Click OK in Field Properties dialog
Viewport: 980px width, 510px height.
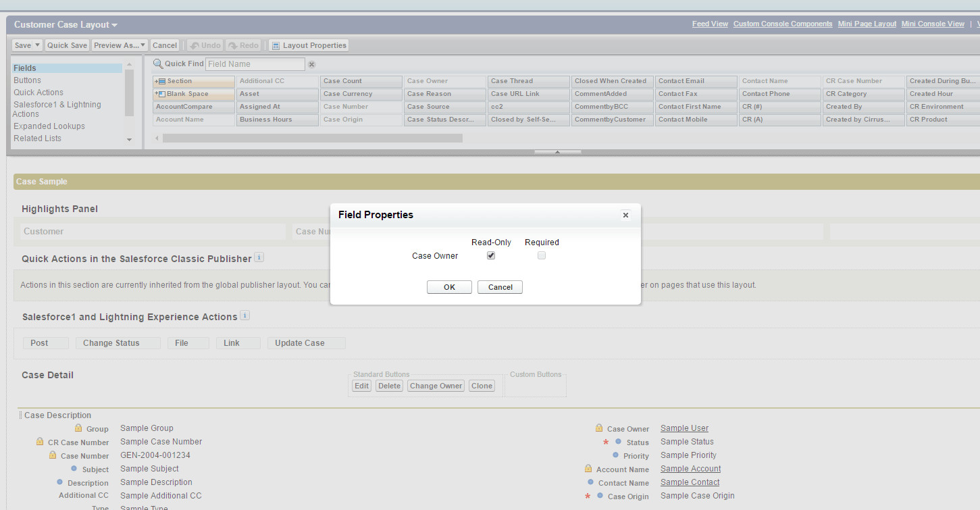pyautogui.click(x=449, y=287)
